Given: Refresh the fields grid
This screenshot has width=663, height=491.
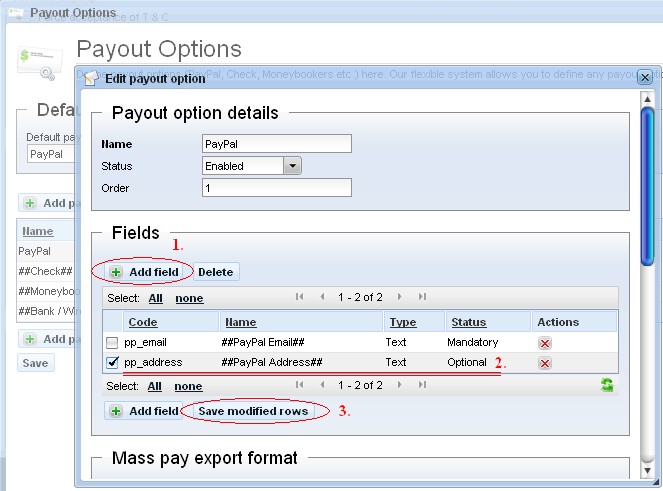Looking at the screenshot, I should tap(607, 384).
